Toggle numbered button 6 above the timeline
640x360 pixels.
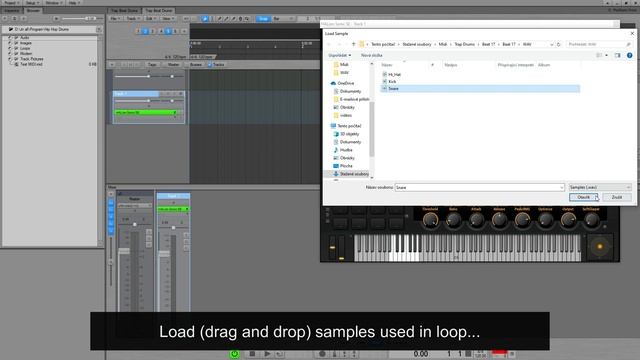pyautogui.click(x=175, y=31)
